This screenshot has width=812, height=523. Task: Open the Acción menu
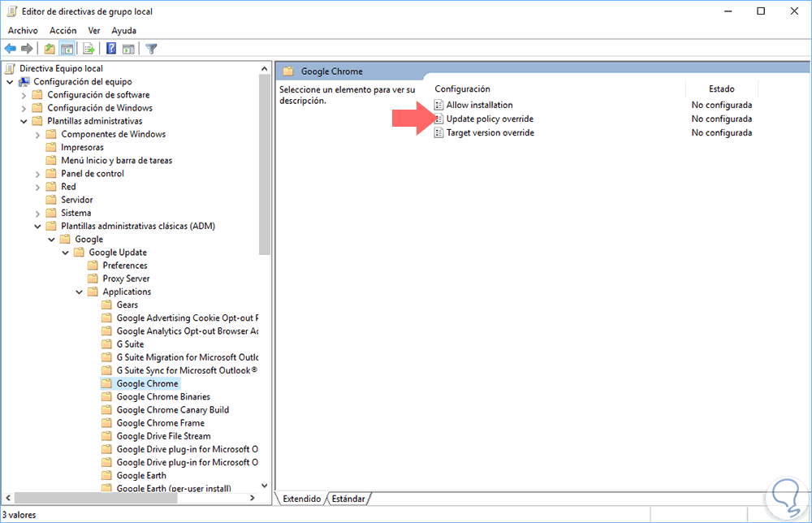[63, 31]
